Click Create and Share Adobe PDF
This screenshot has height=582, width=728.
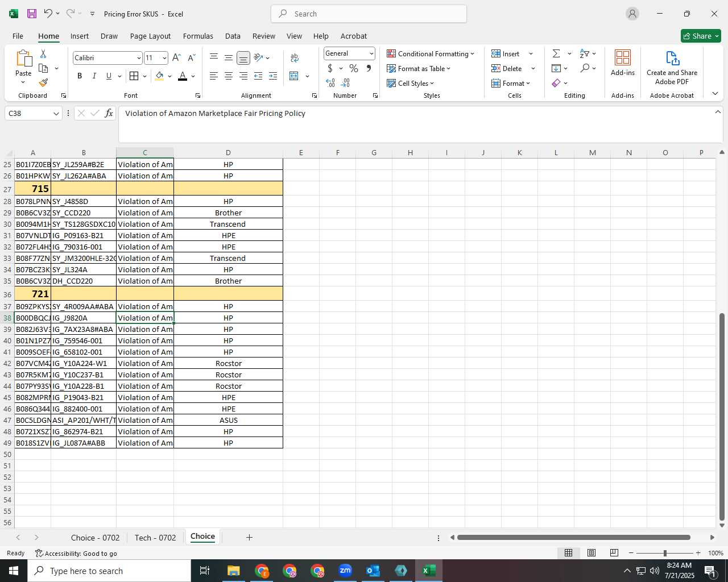tap(672, 68)
